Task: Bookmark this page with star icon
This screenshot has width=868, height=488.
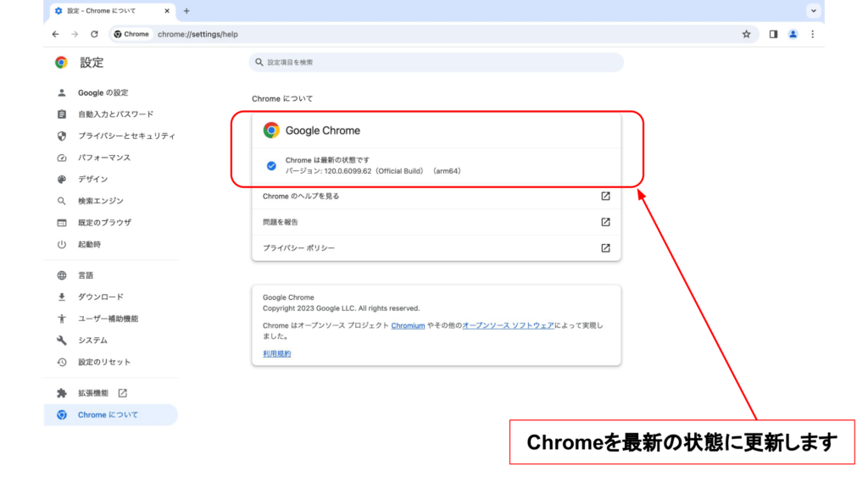Action: [746, 34]
